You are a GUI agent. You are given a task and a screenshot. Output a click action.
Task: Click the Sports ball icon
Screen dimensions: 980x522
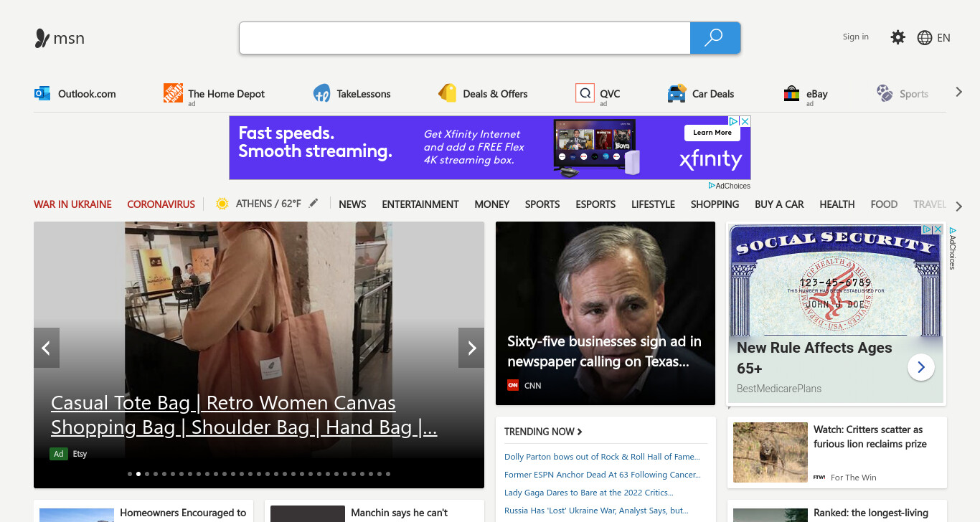tap(885, 93)
